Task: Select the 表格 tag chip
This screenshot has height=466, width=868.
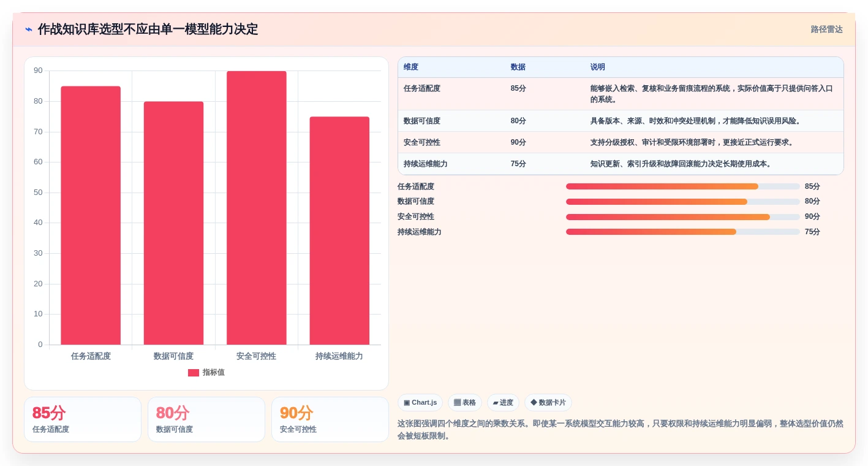Action: pyautogui.click(x=465, y=403)
